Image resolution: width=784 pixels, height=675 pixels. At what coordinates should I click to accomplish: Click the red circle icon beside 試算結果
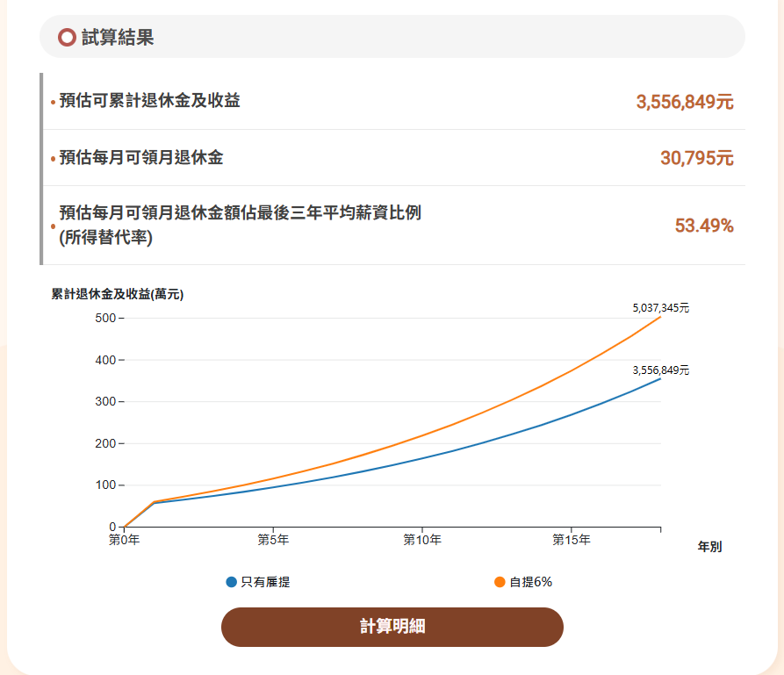[67, 37]
